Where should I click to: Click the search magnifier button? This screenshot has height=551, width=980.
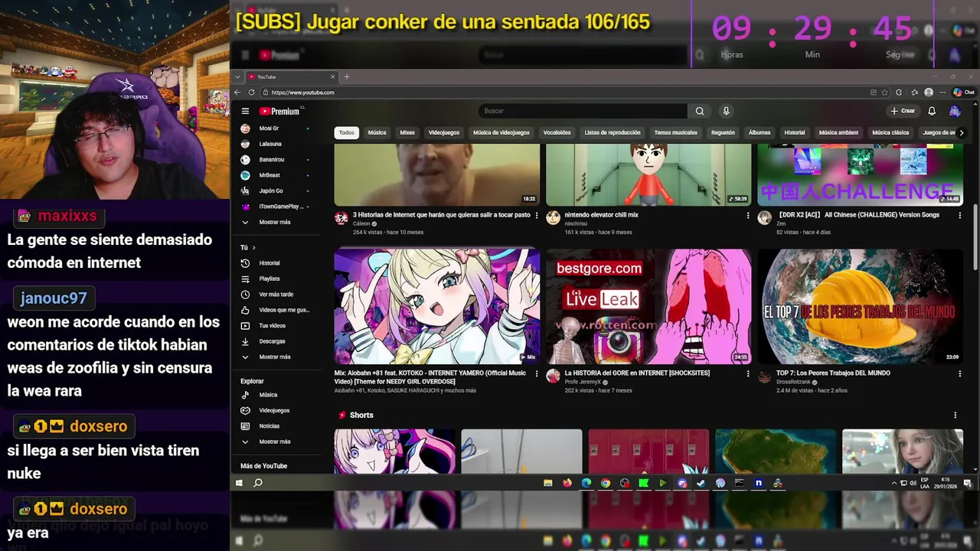[x=699, y=111]
